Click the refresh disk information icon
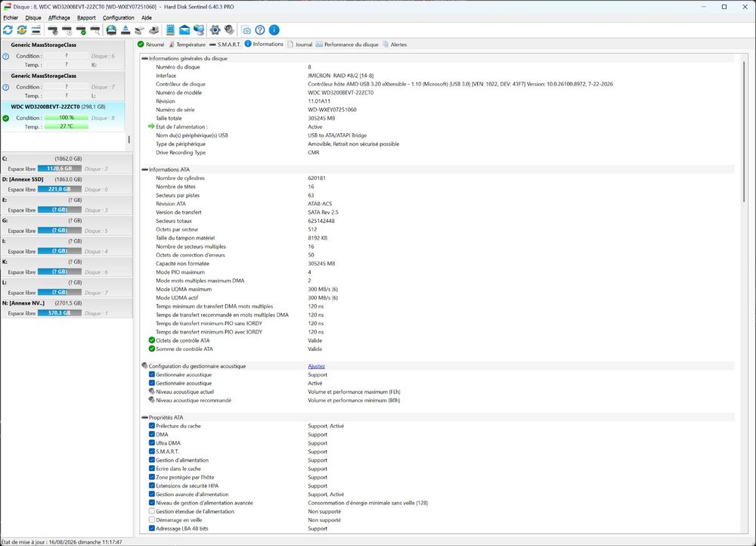The width and height of the screenshot is (756, 546). [x=8, y=30]
